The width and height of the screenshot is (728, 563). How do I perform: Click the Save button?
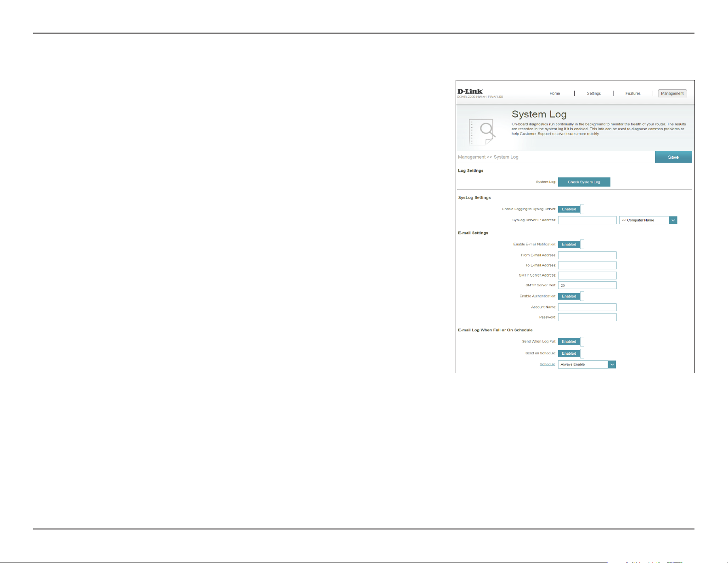point(673,157)
